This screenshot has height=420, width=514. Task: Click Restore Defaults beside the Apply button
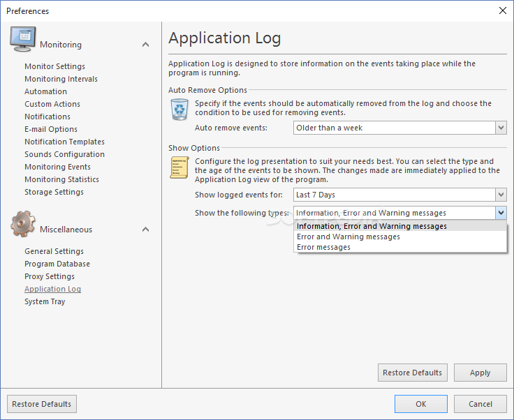(412, 373)
